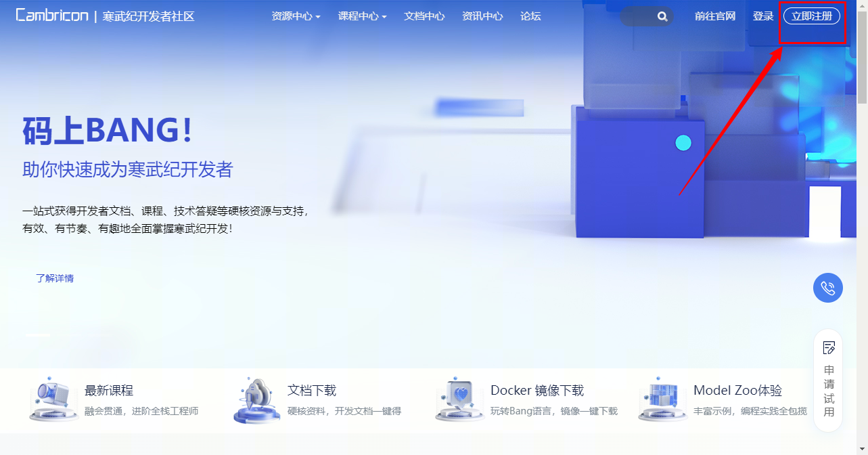Screen dimensions: 868x455
Task: Open the 文档中心 menu item
Action: click(424, 16)
